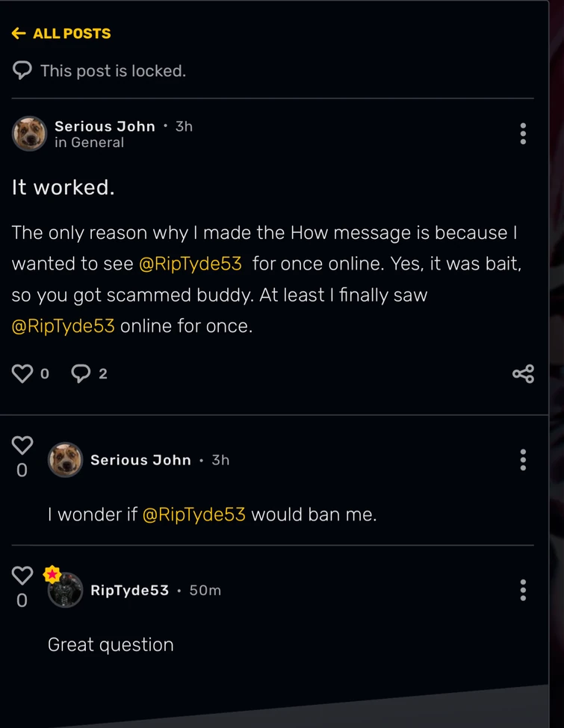Viewport: 564px width, 728px height.
Task: Open Serious John's avatar on main post
Action: [x=30, y=134]
